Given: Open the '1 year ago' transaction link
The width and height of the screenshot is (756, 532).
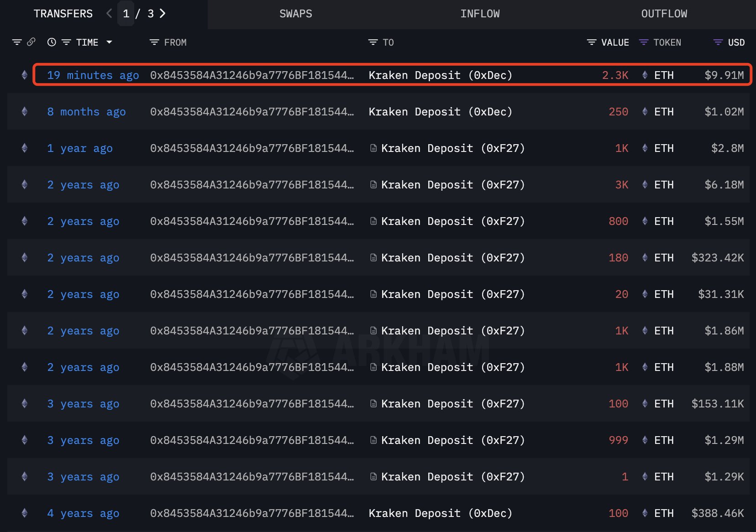Looking at the screenshot, I should [x=80, y=148].
